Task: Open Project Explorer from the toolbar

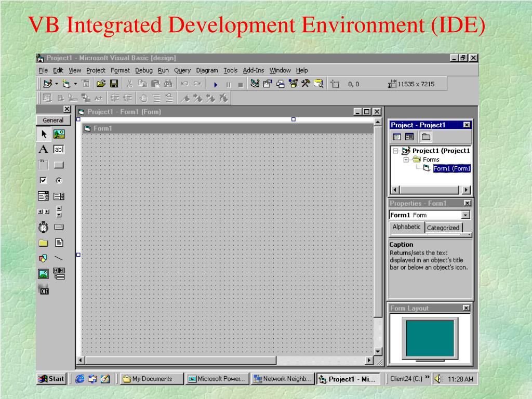Action: [255, 84]
